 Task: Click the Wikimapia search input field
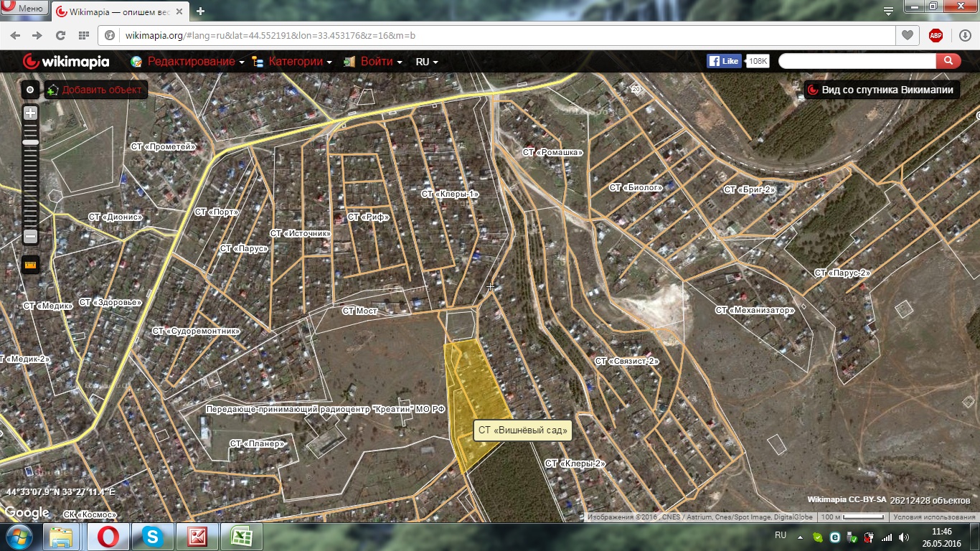(x=857, y=61)
